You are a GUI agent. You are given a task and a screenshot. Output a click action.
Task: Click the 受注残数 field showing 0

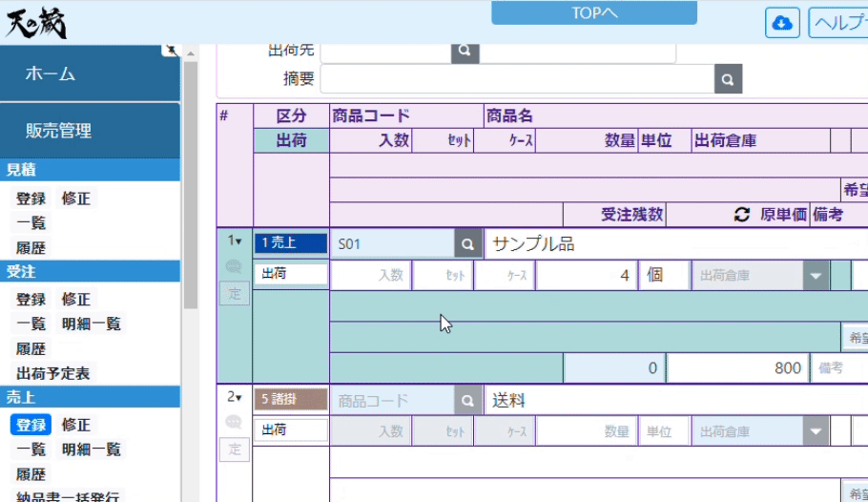(614, 368)
